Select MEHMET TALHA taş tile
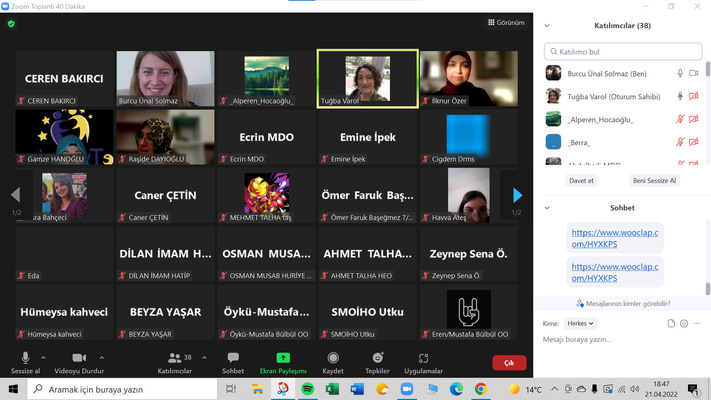Image resolution: width=711 pixels, height=400 pixels. [266, 195]
